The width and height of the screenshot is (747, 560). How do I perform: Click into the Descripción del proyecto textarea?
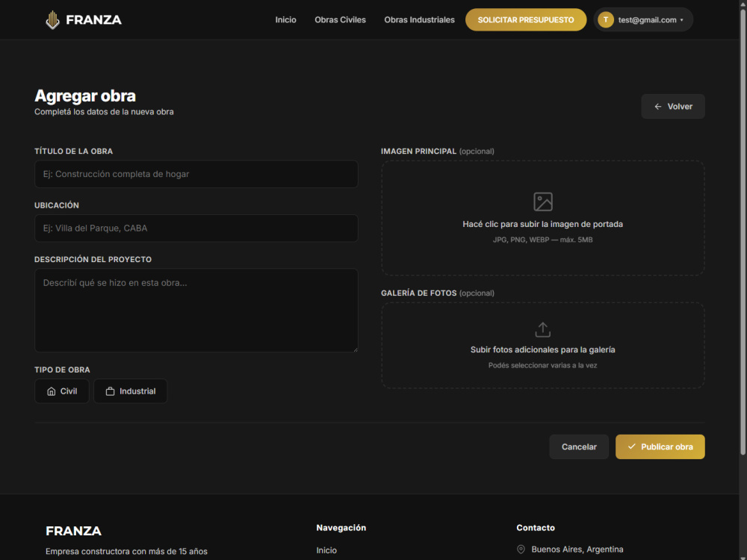pos(196,311)
